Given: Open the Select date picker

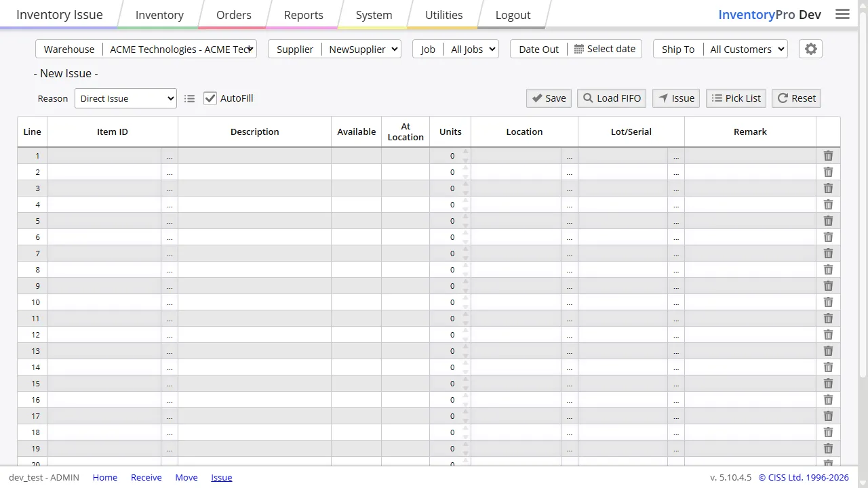Looking at the screenshot, I should click(x=605, y=49).
